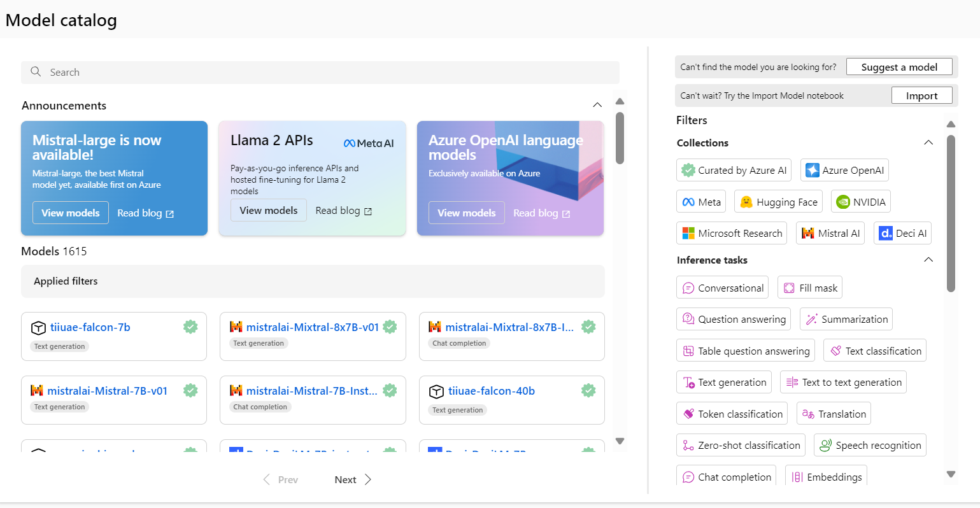This screenshot has height=508, width=980.
Task: Click the Summarization wand icon
Action: click(811, 319)
